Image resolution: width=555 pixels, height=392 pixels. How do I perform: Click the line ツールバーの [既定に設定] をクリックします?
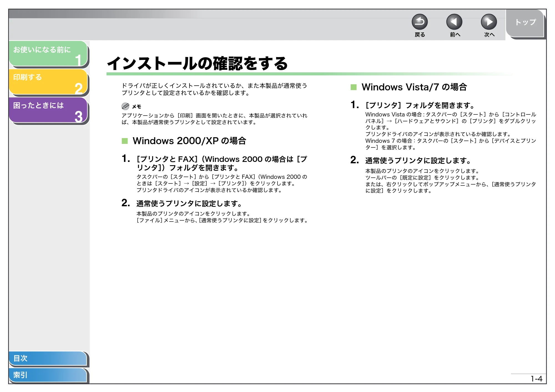pos(422,178)
